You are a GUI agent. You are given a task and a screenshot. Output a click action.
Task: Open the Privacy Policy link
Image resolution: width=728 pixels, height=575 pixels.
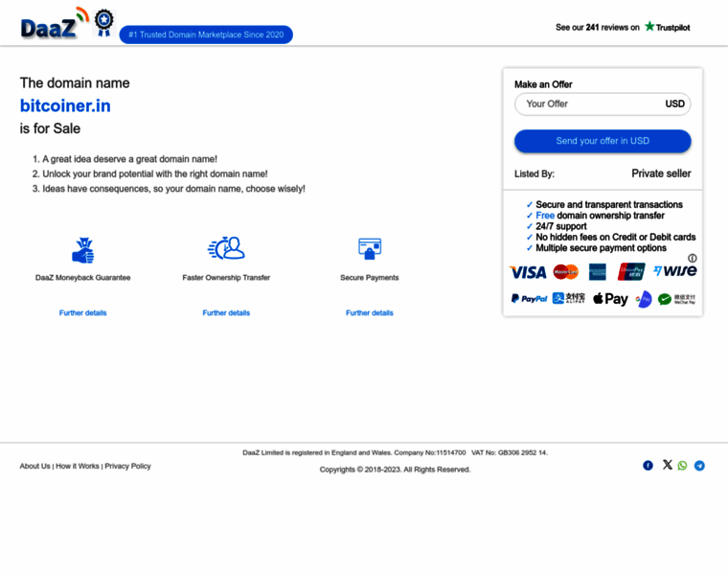tap(127, 466)
